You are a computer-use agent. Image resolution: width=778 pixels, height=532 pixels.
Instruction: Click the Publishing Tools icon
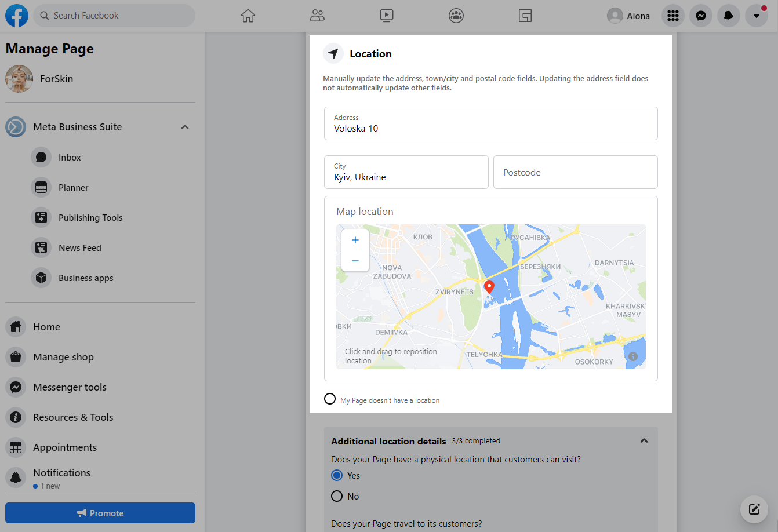[x=41, y=218]
